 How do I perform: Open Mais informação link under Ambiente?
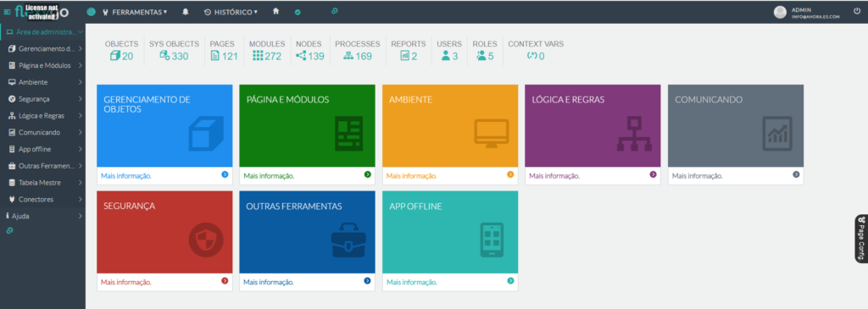pyautogui.click(x=411, y=176)
